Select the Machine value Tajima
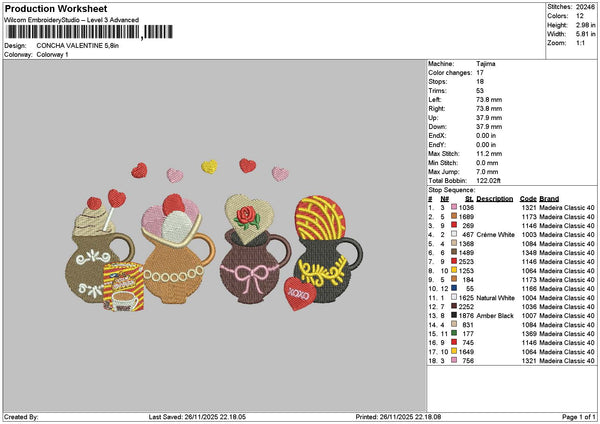Screen dimensions: 600x424 [486, 64]
